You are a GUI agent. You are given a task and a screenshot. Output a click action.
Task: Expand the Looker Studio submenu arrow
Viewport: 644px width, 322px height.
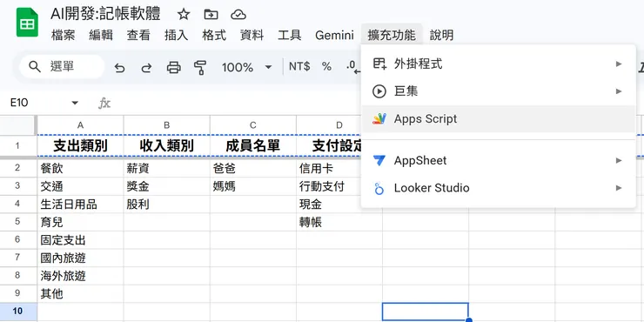(x=619, y=188)
